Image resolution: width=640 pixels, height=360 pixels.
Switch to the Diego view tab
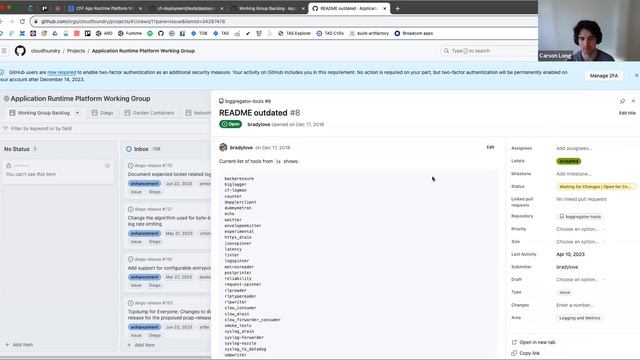(x=102, y=113)
